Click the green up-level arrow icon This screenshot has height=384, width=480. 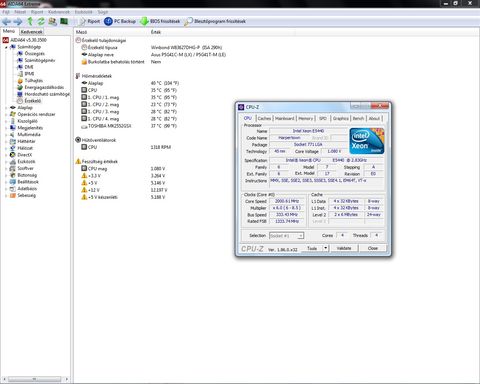(x=30, y=22)
